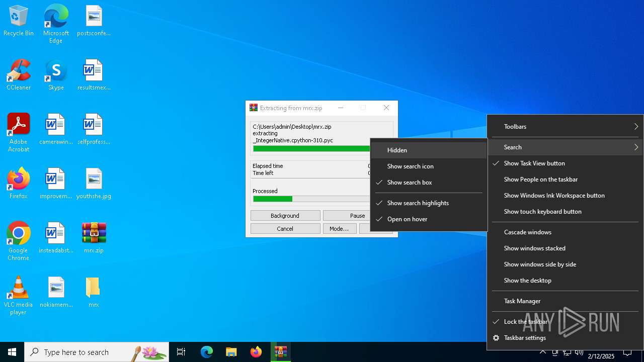Viewport: 644px width, 362px height.
Task: Choose Show search icon option
Action: click(429, 166)
